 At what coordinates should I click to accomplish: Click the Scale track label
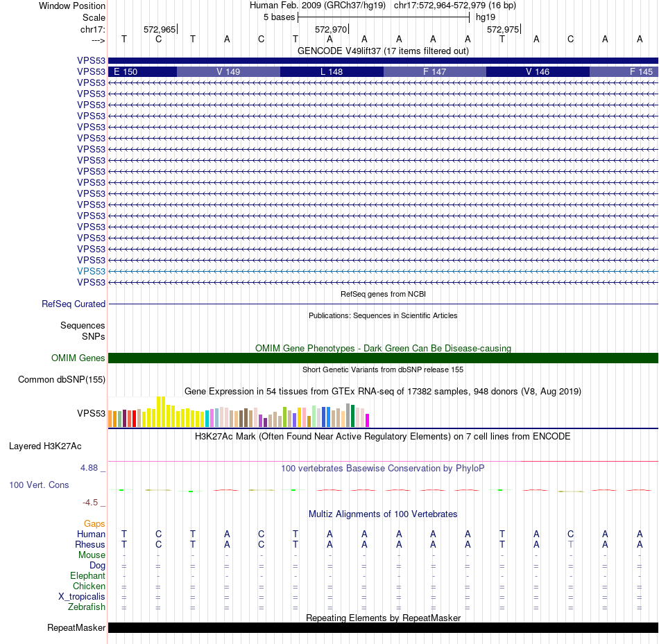click(x=94, y=17)
